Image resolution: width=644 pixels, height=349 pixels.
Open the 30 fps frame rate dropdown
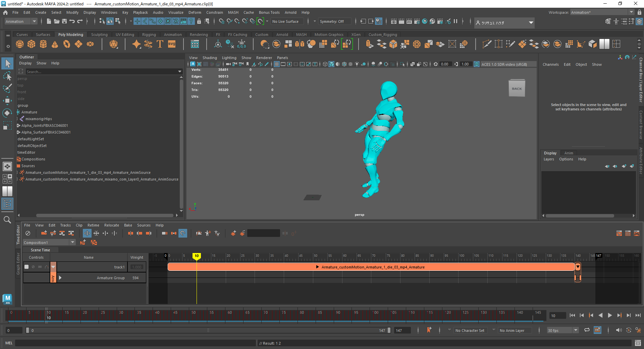click(x=562, y=330)
